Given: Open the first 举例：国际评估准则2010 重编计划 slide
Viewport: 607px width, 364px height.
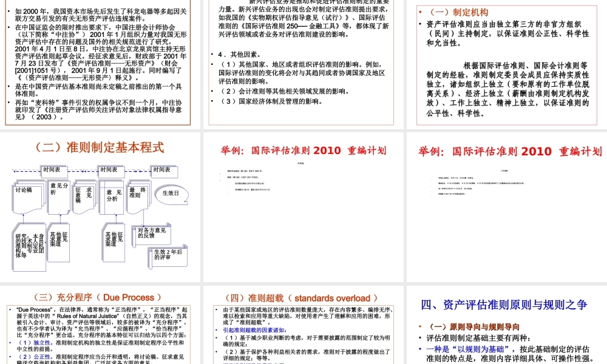Looking at the screenshot, I should click(x=302, y=150).
